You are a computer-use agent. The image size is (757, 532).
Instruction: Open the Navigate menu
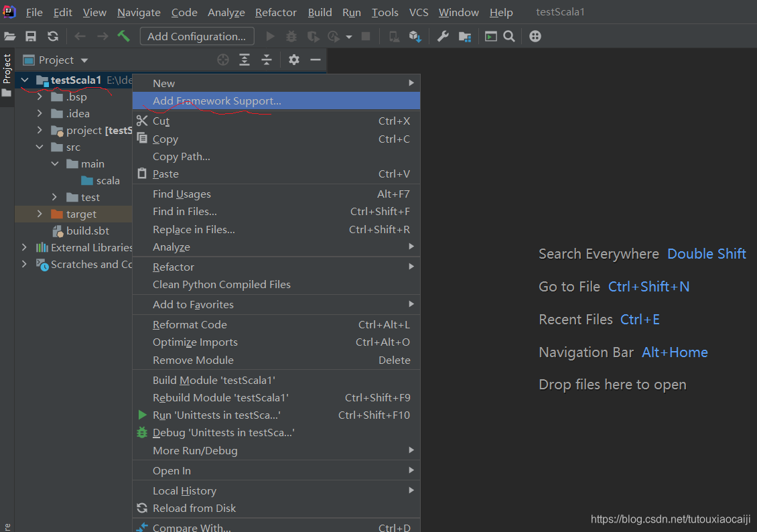(139, 13)
